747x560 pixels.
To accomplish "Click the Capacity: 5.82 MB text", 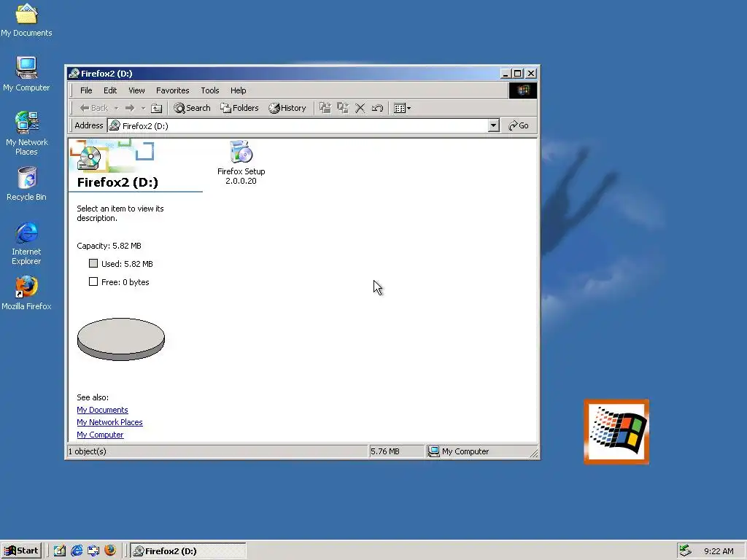I will (109, 246).
